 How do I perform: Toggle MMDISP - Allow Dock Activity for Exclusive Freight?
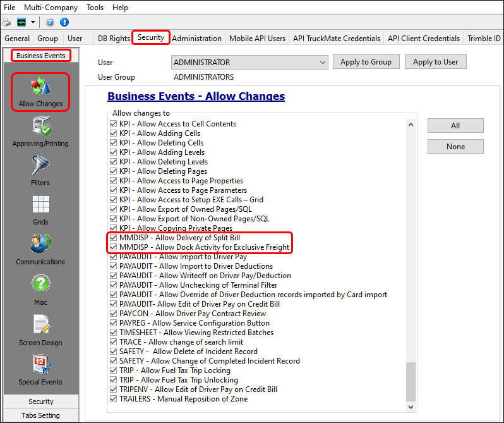point(113,247)
